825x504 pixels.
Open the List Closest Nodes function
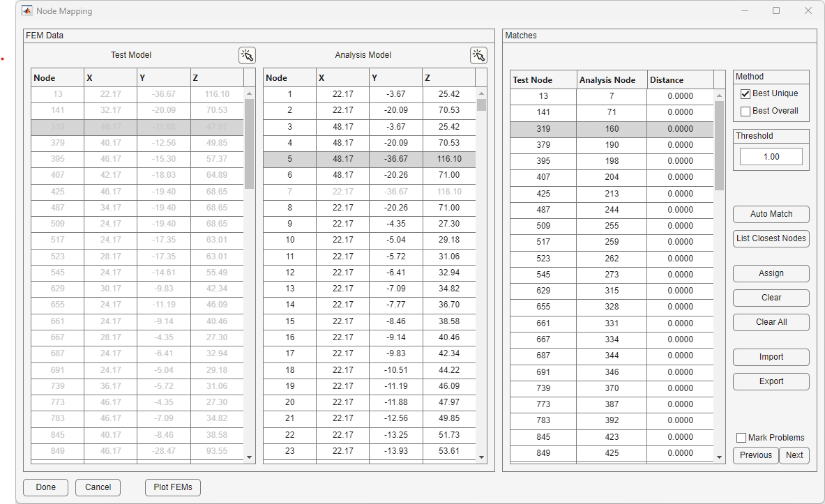coord(771,238)
